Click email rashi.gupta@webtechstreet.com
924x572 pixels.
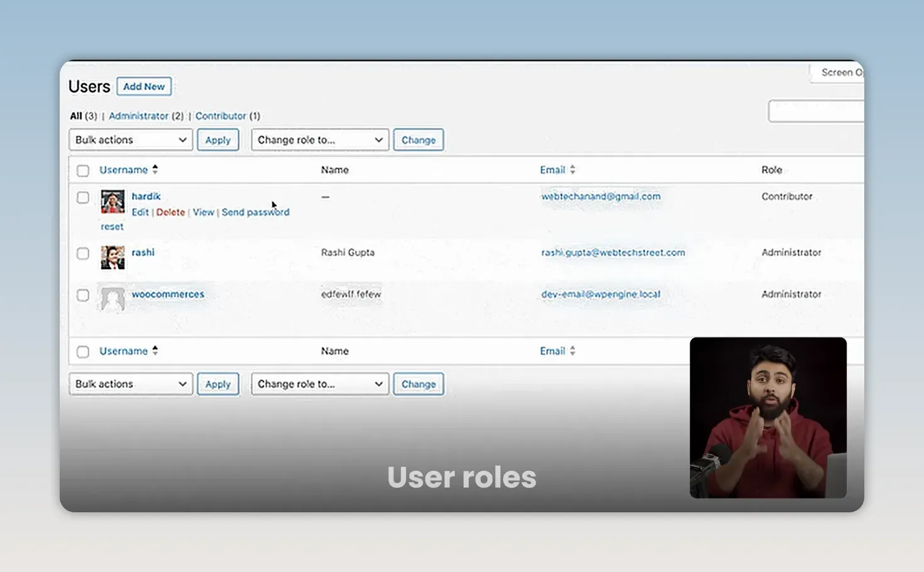click(x=613, y=252)
